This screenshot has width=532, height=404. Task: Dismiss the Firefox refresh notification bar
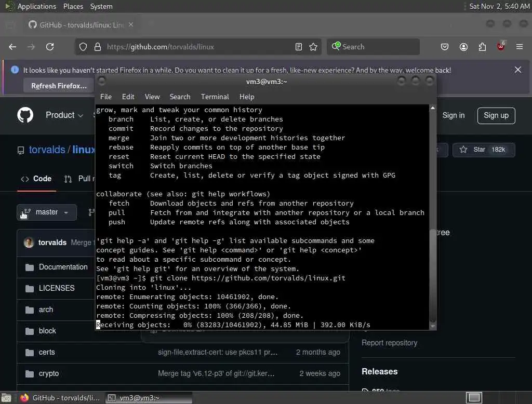[518, 70]
